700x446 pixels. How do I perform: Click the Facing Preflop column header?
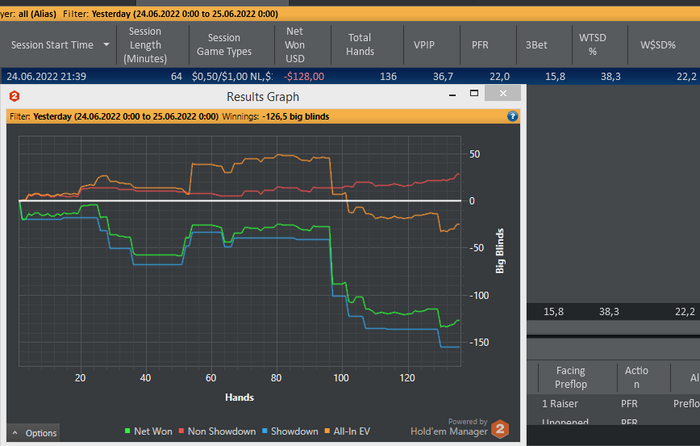pos(571,377)
